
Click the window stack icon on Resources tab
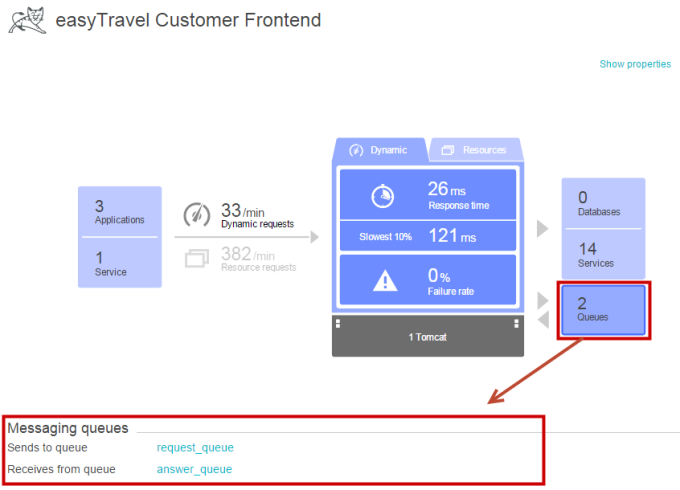click(448, 150)
